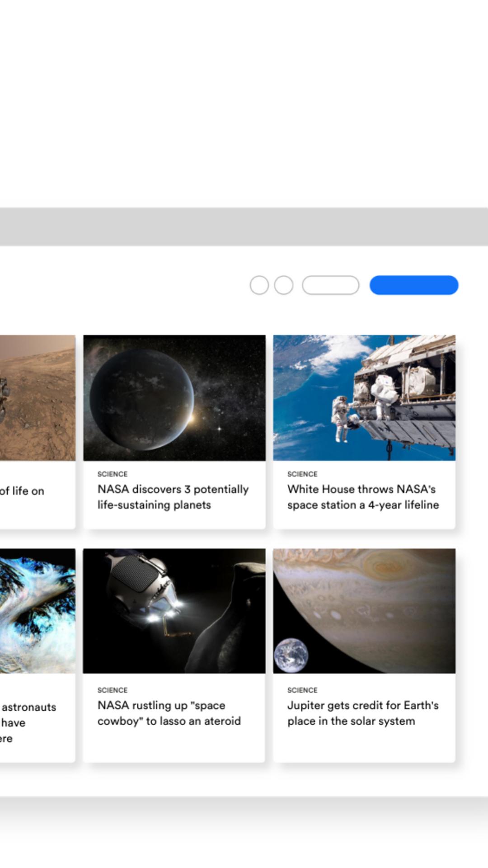Open the partial 'astronauts have' headline
This screenshot has height=868, width=488.
[28, 722]
